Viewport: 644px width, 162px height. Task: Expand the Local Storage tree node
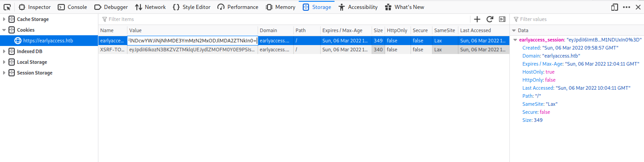[x=4, y=62]
